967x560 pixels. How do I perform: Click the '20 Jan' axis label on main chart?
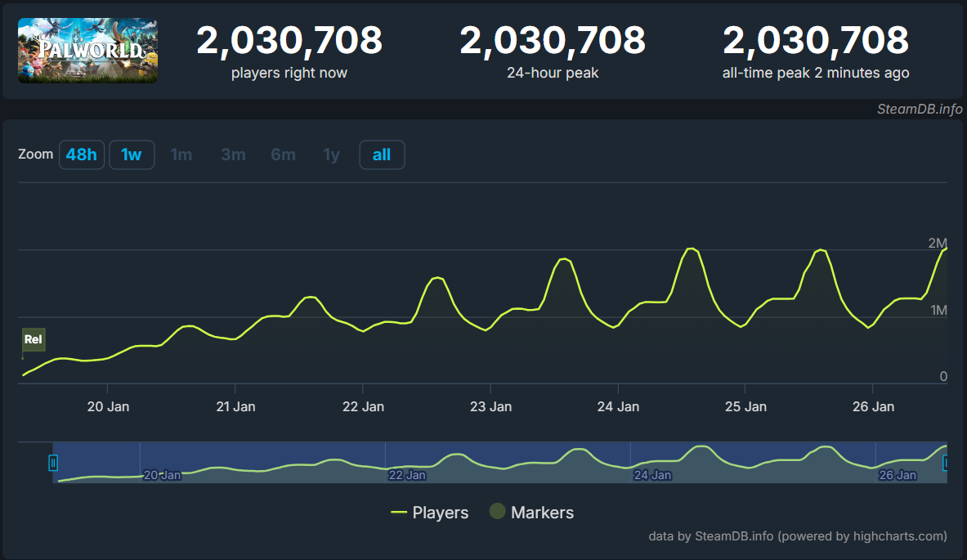pos(108,406)
